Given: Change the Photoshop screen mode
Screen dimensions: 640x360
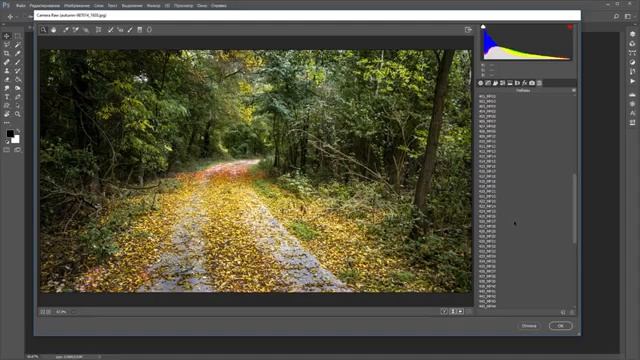Looking at the screenshot, I should tap(18, 150).
